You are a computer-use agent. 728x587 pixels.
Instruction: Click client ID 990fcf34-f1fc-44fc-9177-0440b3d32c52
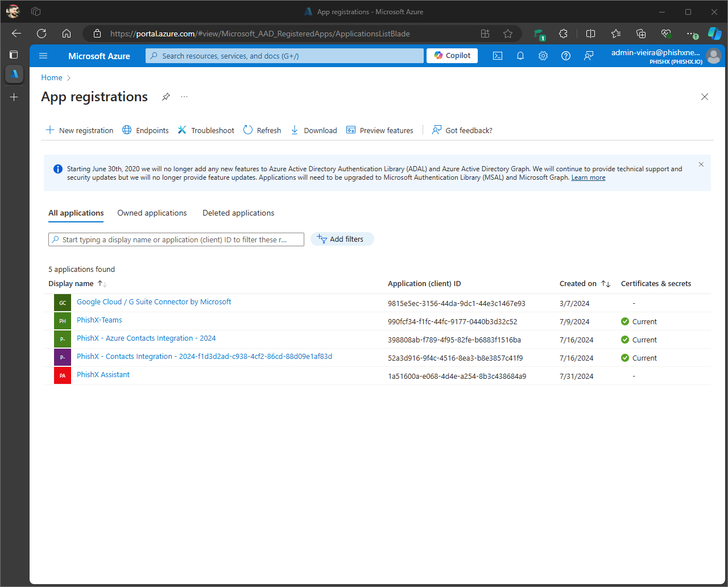[x=453, y=321]
